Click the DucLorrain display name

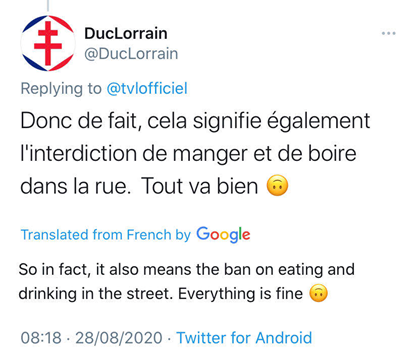coord(126,33)
